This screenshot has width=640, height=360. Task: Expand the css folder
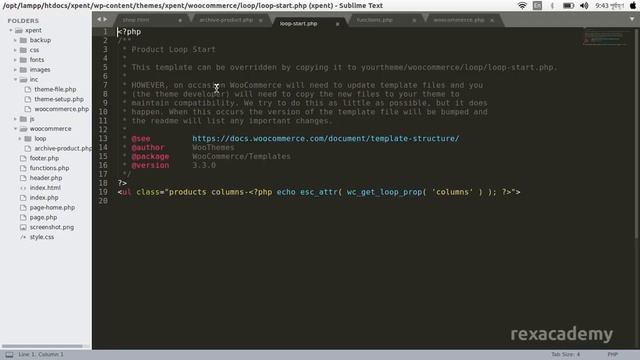[x=15, y=50]
